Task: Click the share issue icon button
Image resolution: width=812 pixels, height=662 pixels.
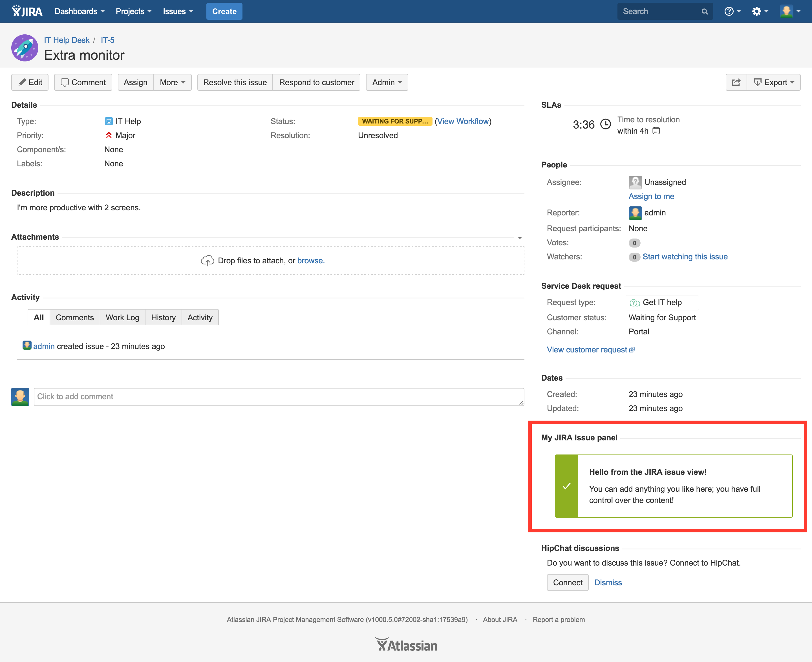Action: 736,82
